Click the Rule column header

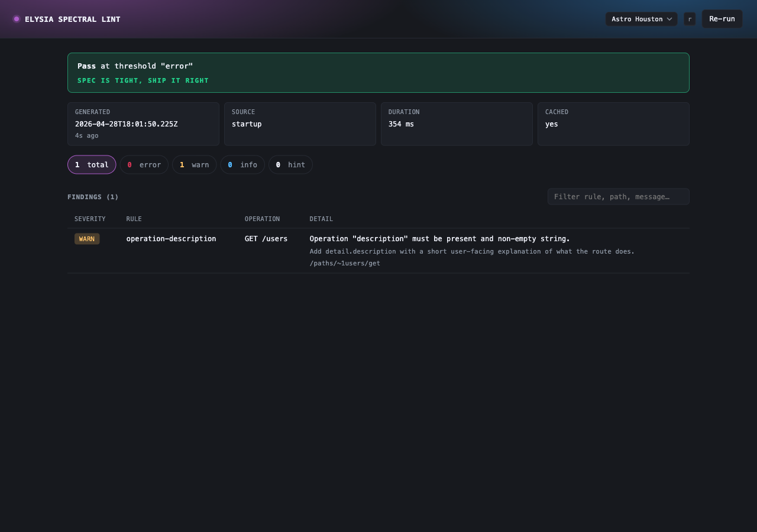click(x=134, y=219)
